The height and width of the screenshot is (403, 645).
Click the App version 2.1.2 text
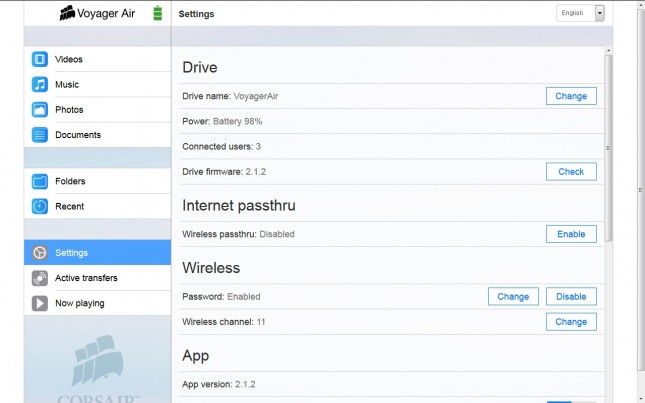click(218, 384)
